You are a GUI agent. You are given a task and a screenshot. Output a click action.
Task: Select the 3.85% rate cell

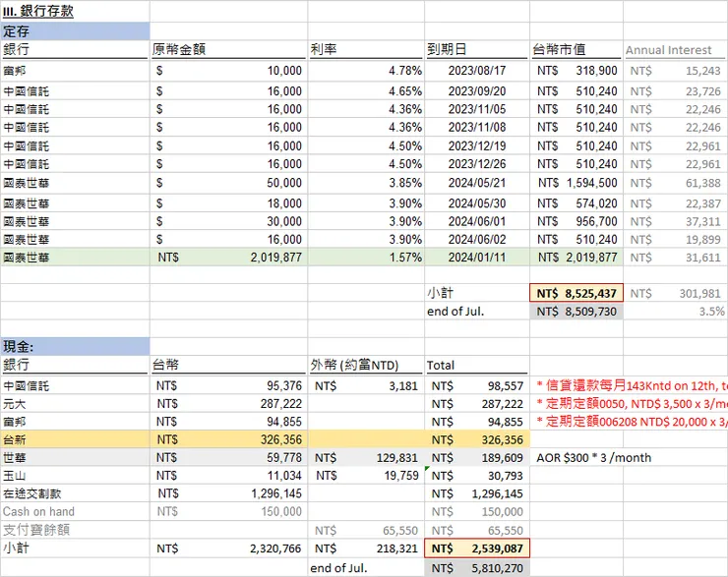[366, 183]
